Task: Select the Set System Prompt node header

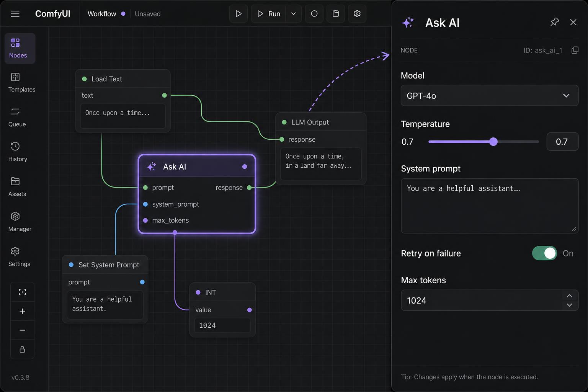Action: pyautogui.click(x=105, y=265)
